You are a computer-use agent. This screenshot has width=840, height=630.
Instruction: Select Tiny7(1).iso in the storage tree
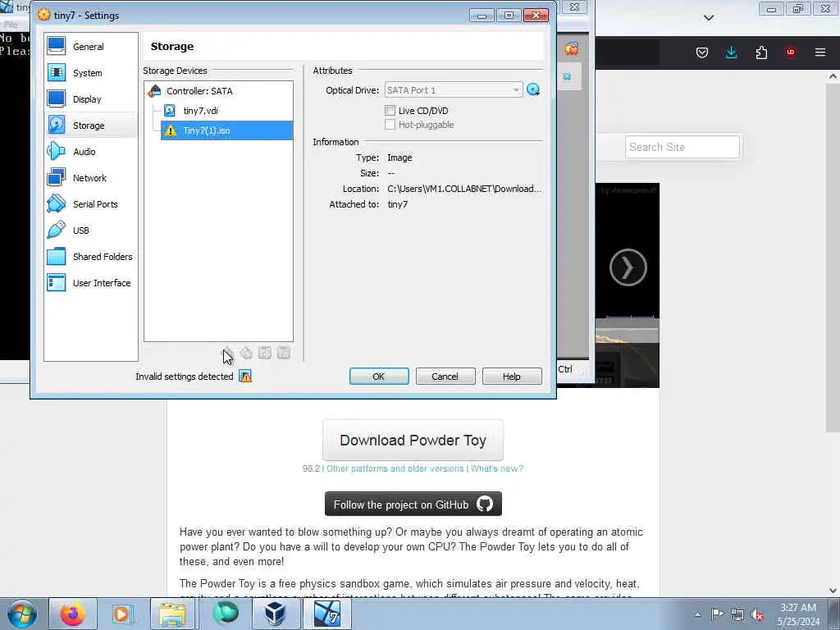[x=226, y=130]
